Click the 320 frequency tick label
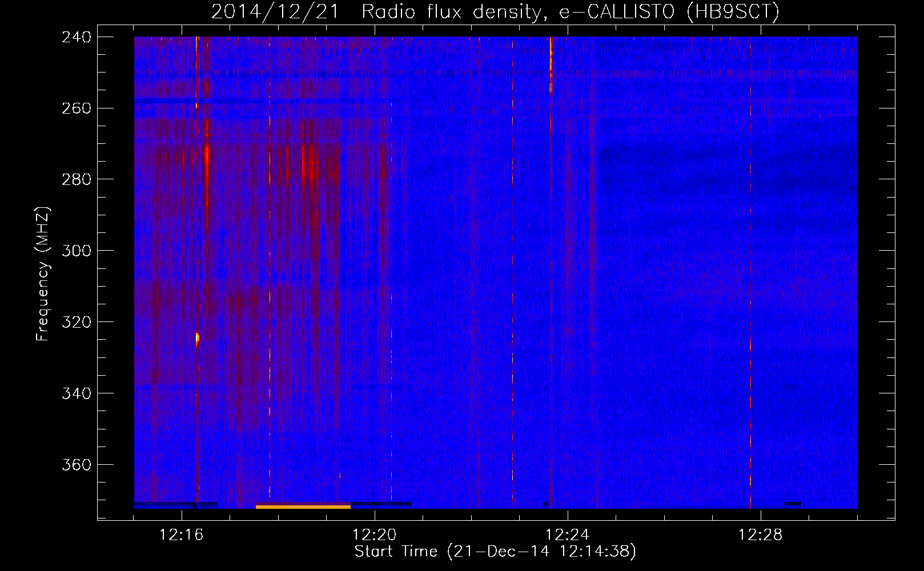 [77, 323]
